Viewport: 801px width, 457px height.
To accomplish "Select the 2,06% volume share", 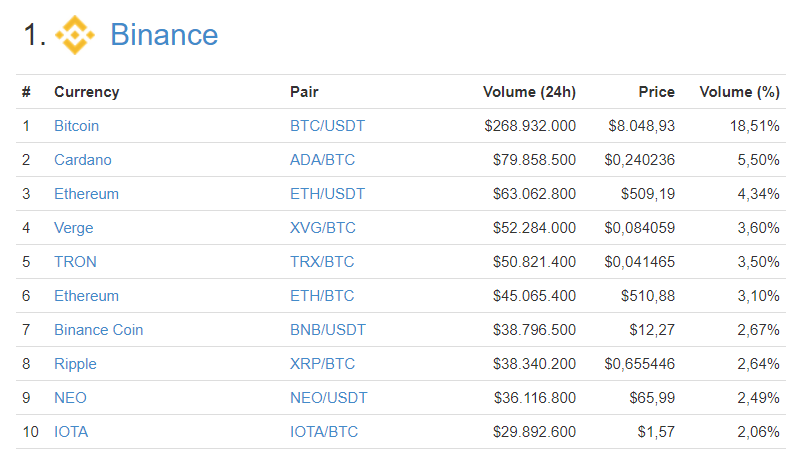I will click(759, 432).
